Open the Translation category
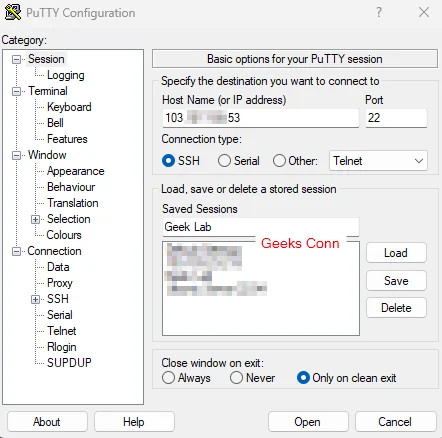 73,203
